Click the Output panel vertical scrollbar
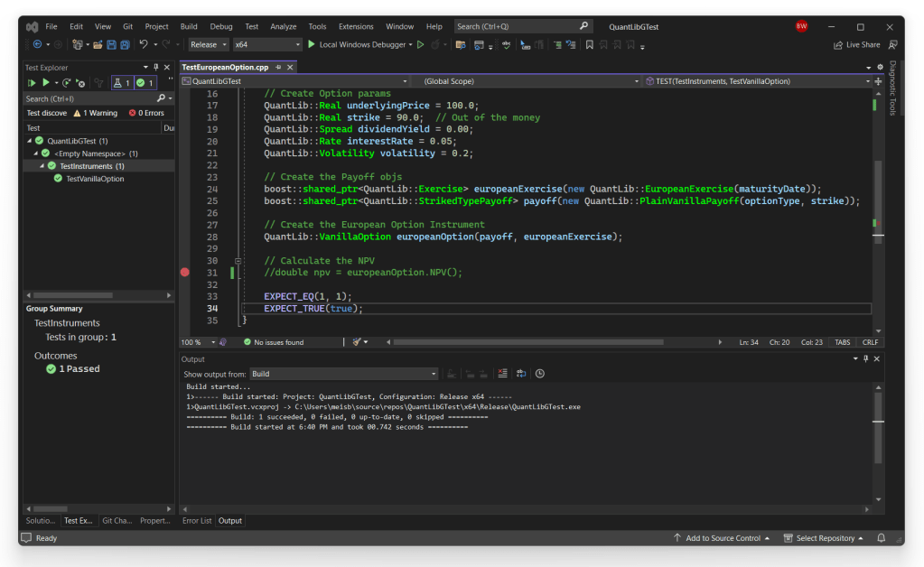Image resolution: width=924 pixels, height=567 pixels. (x=878, y=427)
